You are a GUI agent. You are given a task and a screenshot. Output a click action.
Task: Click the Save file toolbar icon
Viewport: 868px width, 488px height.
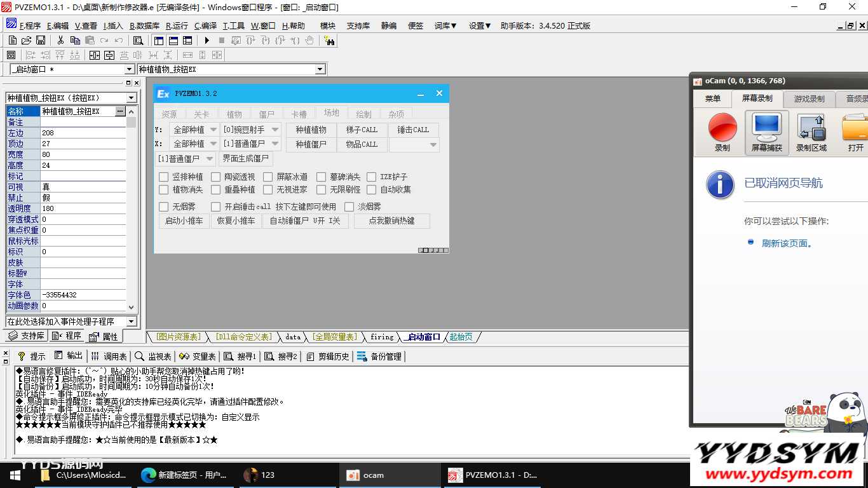tap(41, 41)
